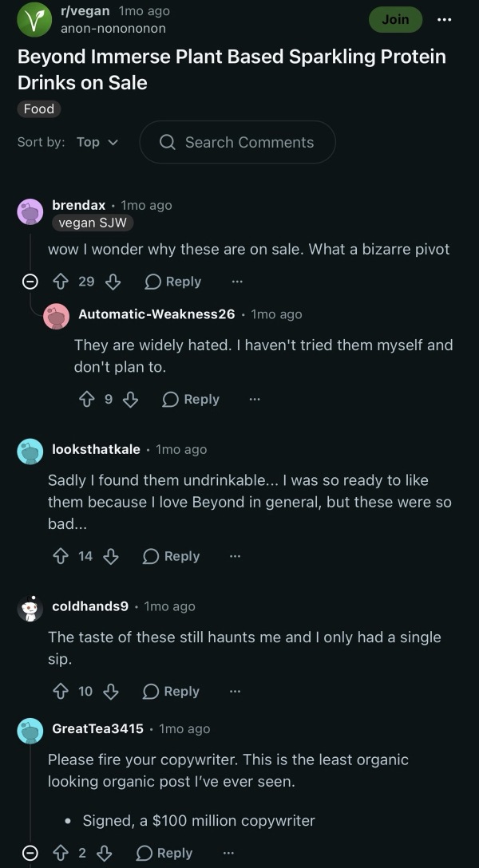Image resolution: width=479 pixels, height=868 pixels.
Task: Upvote coldhands9's comment
Action: (60, 692)
